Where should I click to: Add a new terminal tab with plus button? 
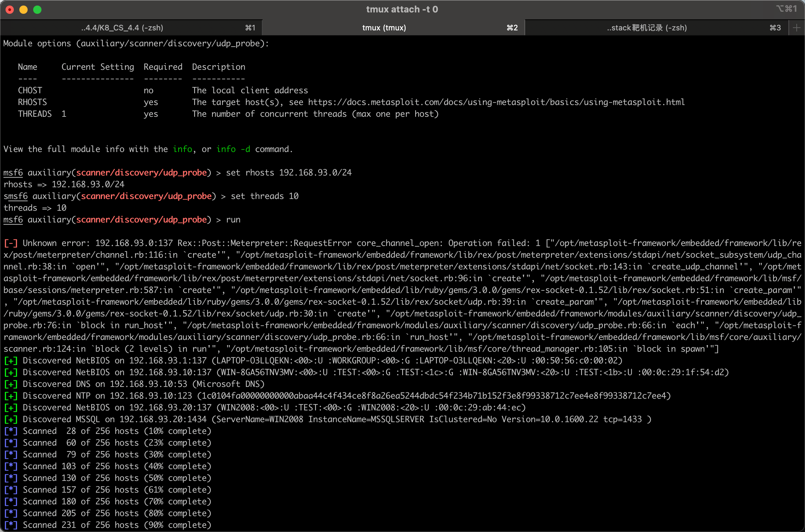797,28
